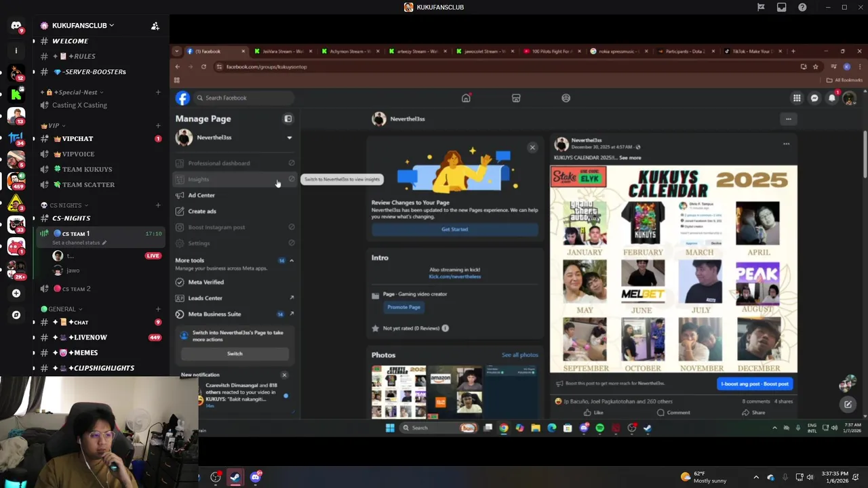Switch to Participants Dota 2 tab
This screenshot has height=488, width=868.
click(x=687, y=51)
